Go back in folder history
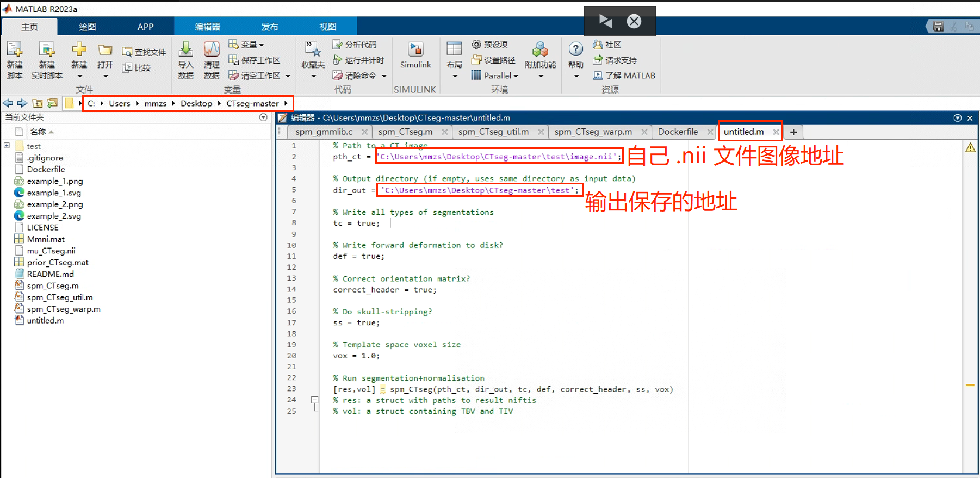The image size is (980, 478). (8, 103)
